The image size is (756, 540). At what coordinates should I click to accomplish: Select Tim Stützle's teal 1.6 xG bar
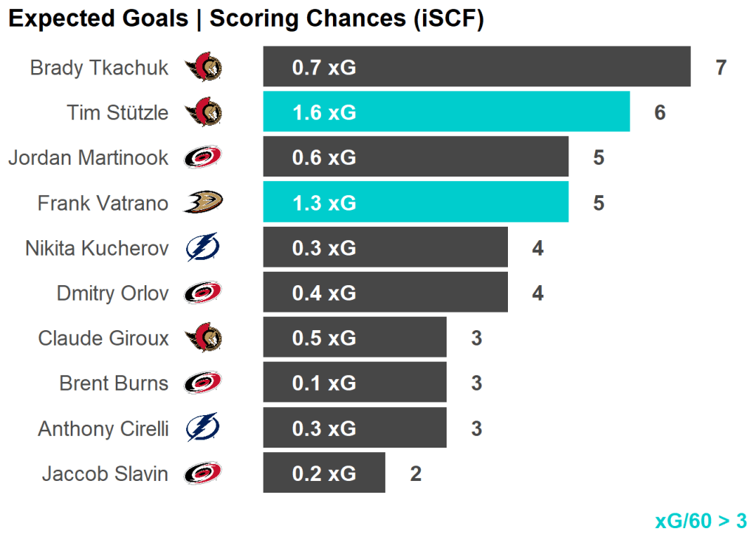[x=446, y=112]
